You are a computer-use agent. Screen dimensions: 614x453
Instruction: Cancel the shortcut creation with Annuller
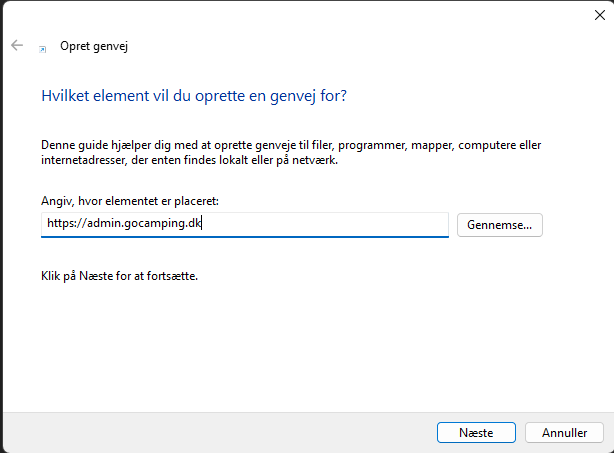(x=564, y=433)
